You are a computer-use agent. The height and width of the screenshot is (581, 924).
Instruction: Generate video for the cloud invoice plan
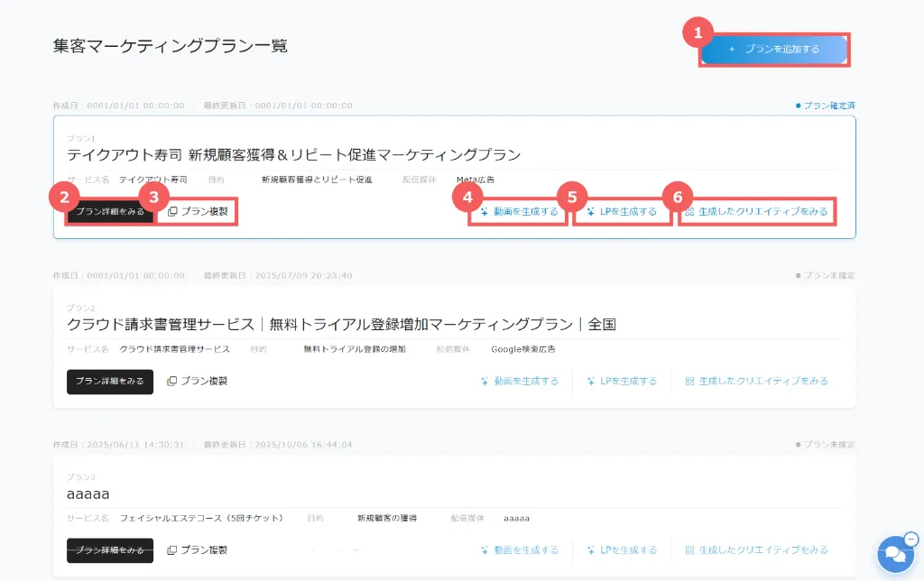519,381
